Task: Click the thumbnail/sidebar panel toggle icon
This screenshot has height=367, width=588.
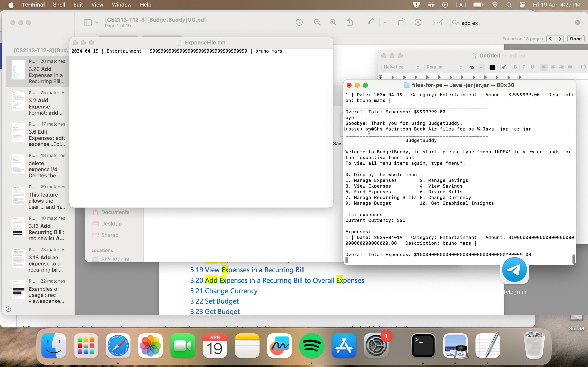Action: (x=88, y=22)
